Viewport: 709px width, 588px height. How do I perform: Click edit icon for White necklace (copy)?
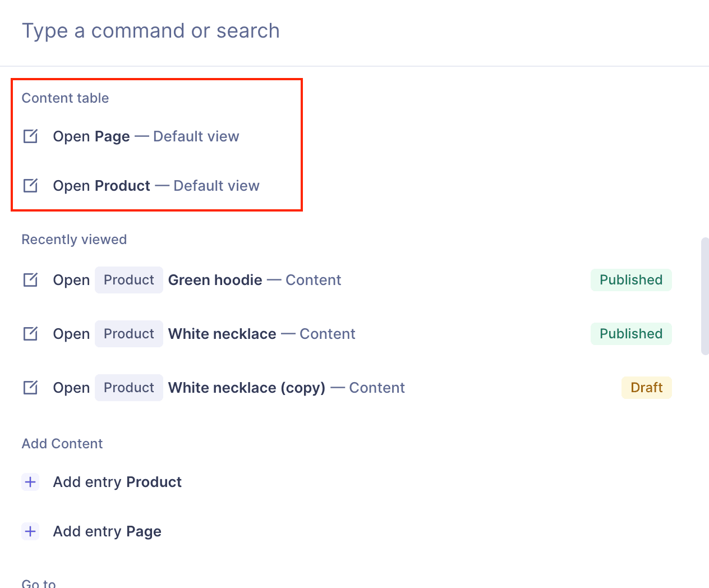30,388
